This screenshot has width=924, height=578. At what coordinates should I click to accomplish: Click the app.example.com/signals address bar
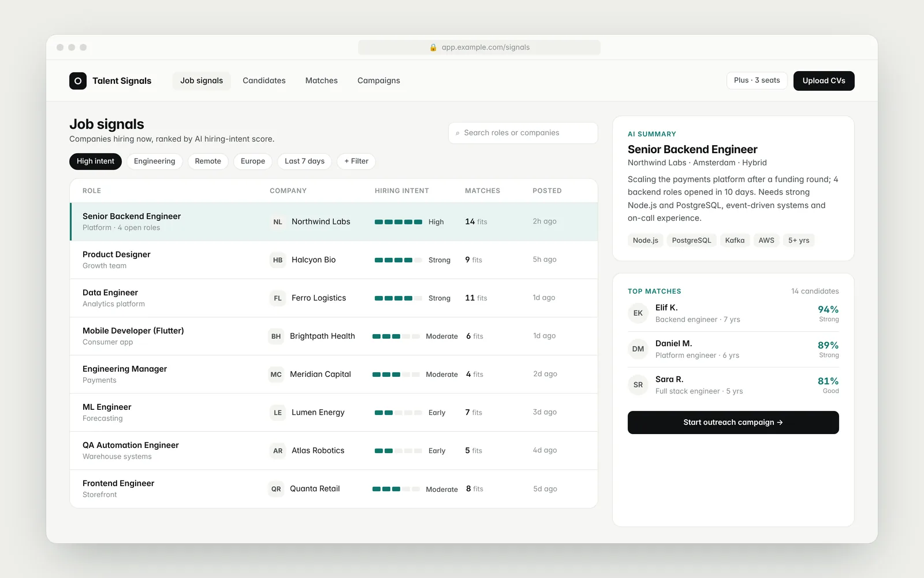pyautogui.click(x=479, y=47)
